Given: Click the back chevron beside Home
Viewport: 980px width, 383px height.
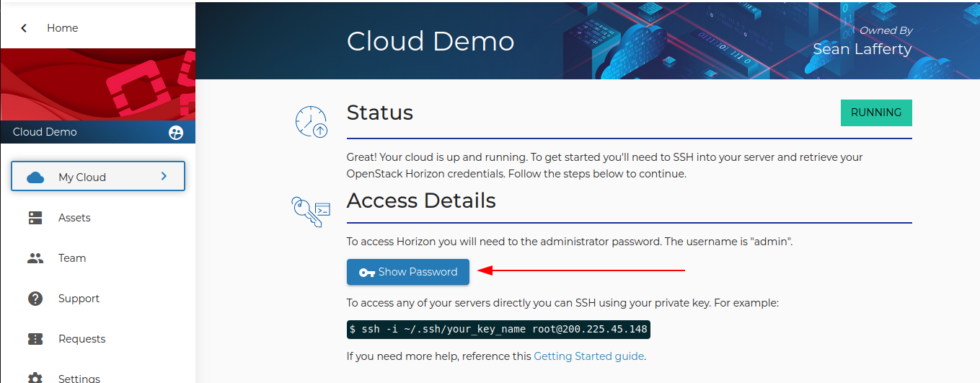Looking at the screenshot, I should (x=24, y=28).
